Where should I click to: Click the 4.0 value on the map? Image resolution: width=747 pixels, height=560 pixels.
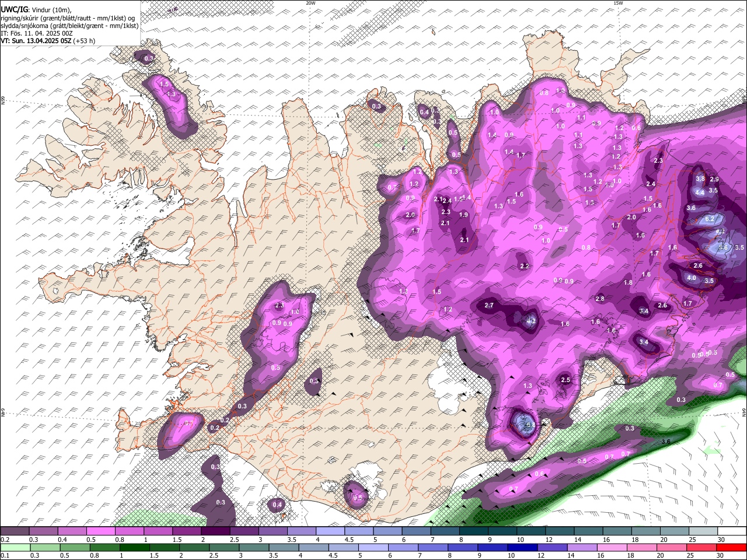[x=692, y=278]
